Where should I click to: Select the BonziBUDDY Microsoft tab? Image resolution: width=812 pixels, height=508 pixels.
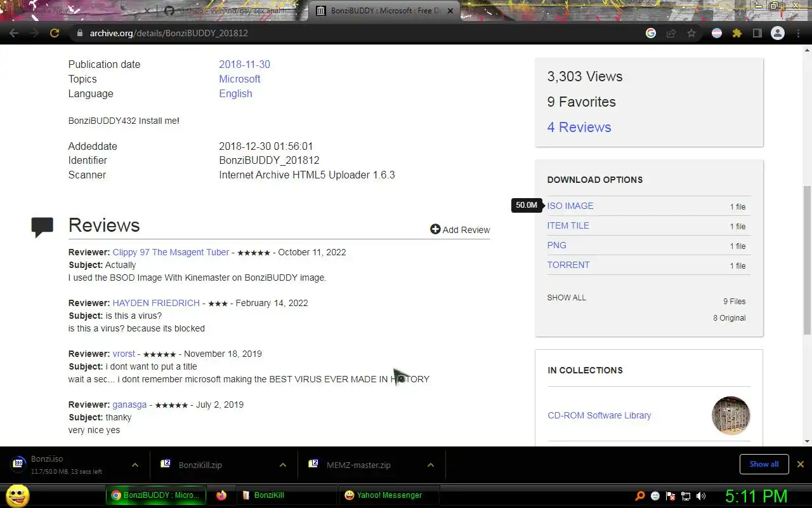click(x=384, y=11)
